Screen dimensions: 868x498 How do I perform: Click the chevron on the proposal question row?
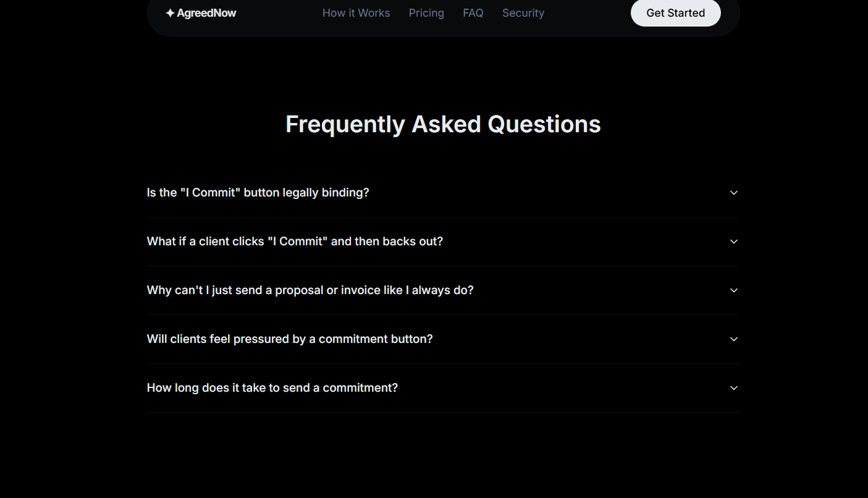pos(733,290)
